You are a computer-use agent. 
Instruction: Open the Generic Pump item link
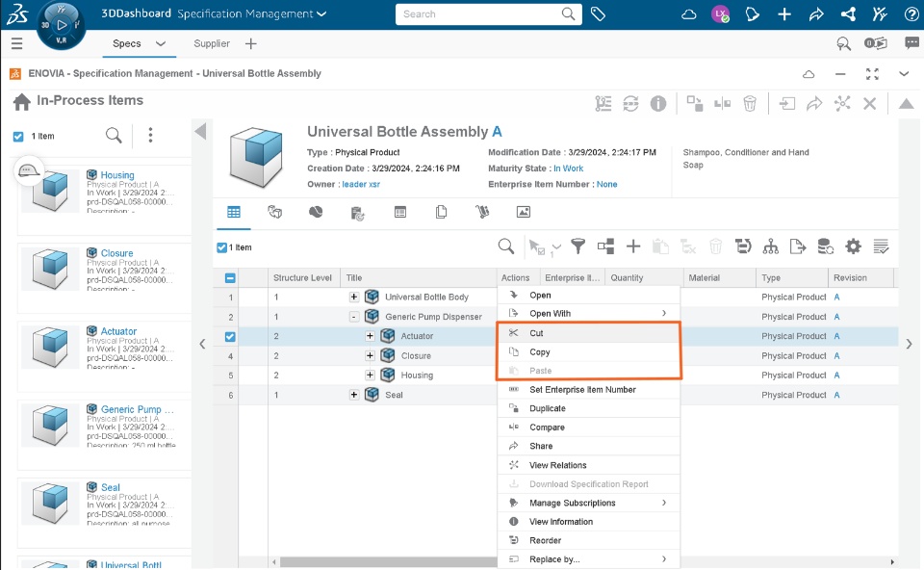tap(137, 409)
